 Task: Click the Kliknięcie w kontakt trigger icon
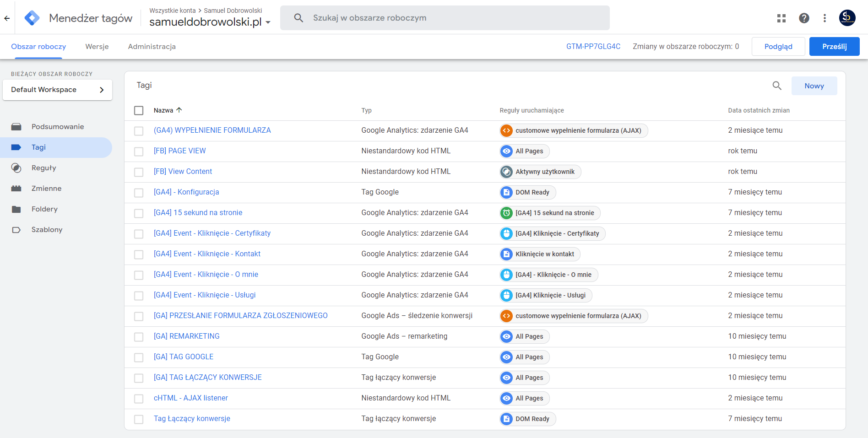click(x=506, y=254)
